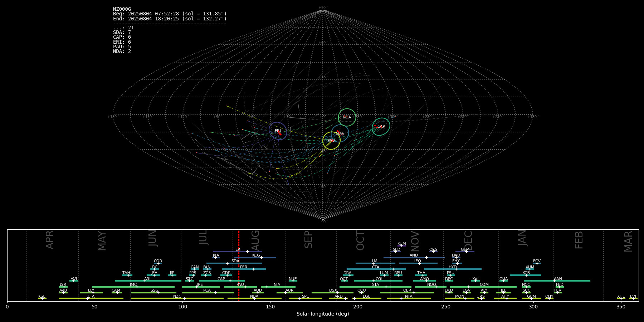The width and height of the screenshot is (644, 322).
Task: Click the LYR shower label in timeline
Action: click(63, 285)
